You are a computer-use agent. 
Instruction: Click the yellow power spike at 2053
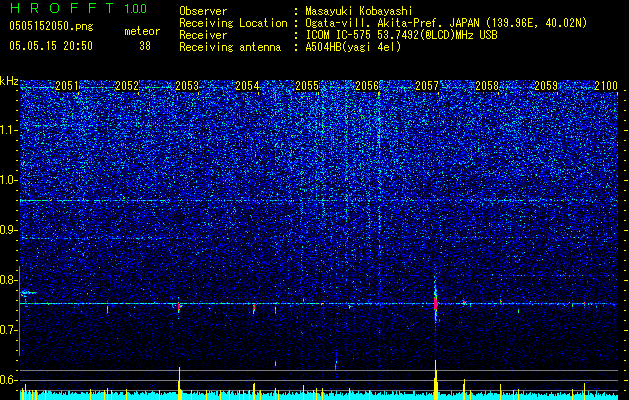(x=179, y=383)
